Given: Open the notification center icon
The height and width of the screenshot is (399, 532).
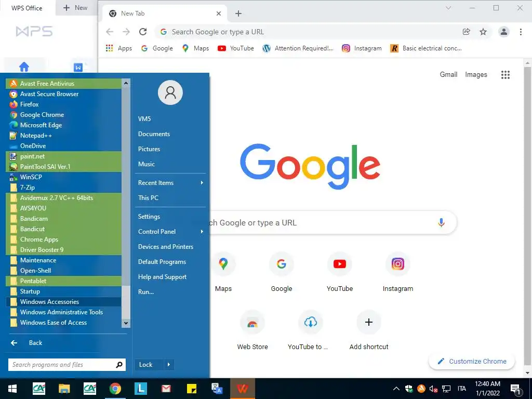Looking at the screenshot, I should point(516,390).
